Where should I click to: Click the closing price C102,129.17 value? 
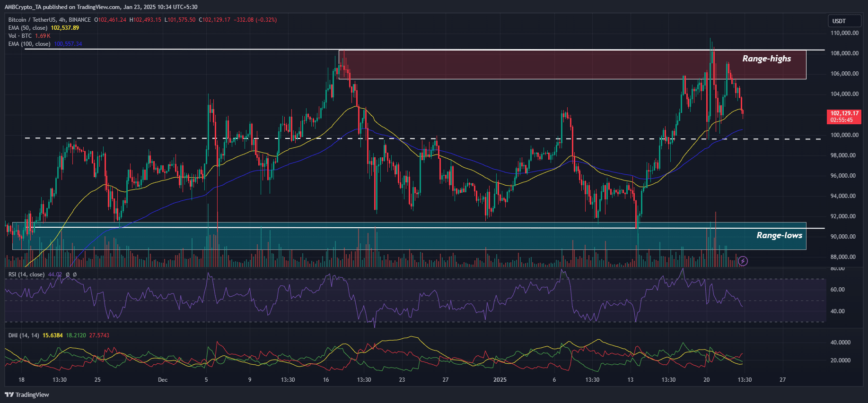(x=214, y=20)
